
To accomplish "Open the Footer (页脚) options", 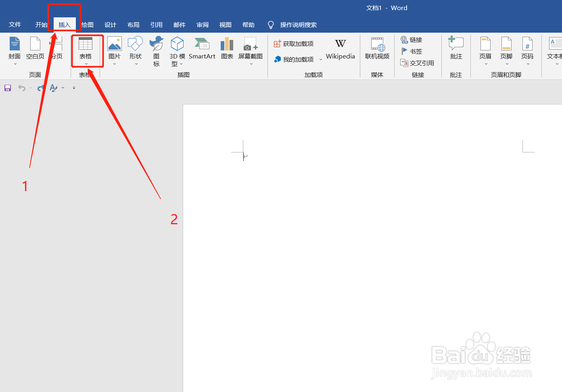I will 506,50.
